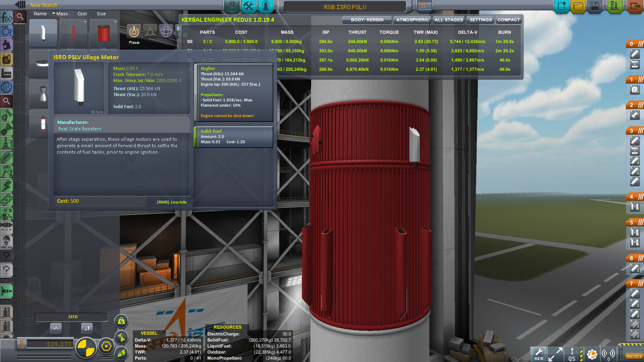
Task: Collapse the parts panel with arrow button
Action: [x=20, y=5]
